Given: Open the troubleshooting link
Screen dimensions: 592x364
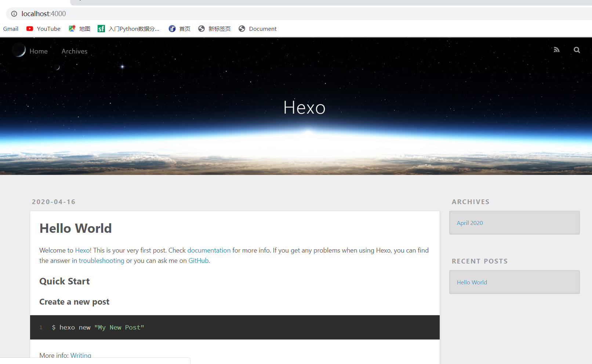Looking at the screenshot, I should tap(101, 261).
